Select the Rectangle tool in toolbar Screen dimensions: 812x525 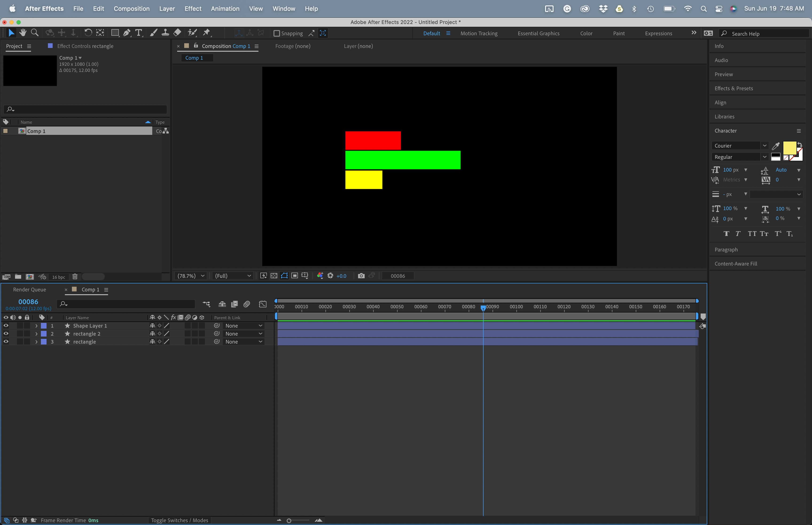(114, 33)
